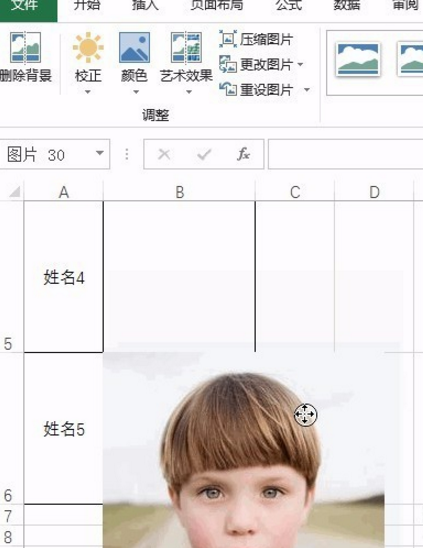Click the 更改图片 change picture icon
The image size is (423, 548).
[x=228, y=64]
